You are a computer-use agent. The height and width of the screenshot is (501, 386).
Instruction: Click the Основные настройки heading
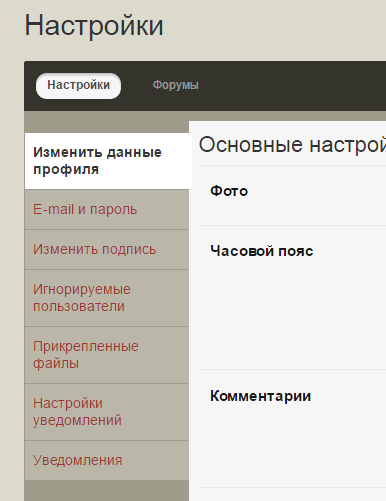click(x=292, y=145)
